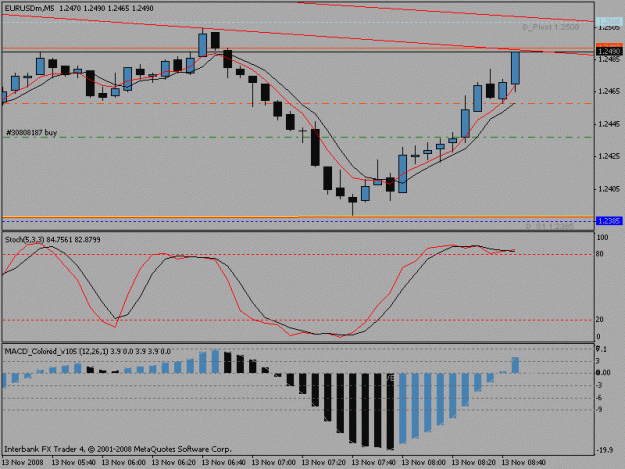This screenshot has width=625, height=469.
Task: Click the Interbank FX Trader 4 copyright text
Action: click(118, 449)
